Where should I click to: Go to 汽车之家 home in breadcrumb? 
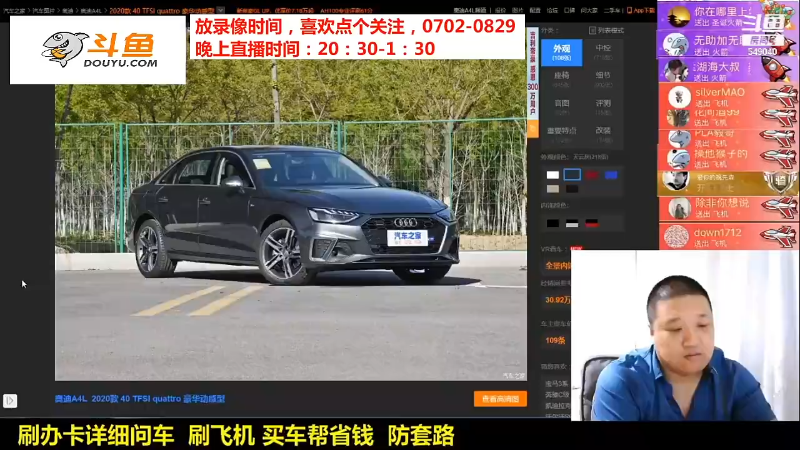coord(14,11)
